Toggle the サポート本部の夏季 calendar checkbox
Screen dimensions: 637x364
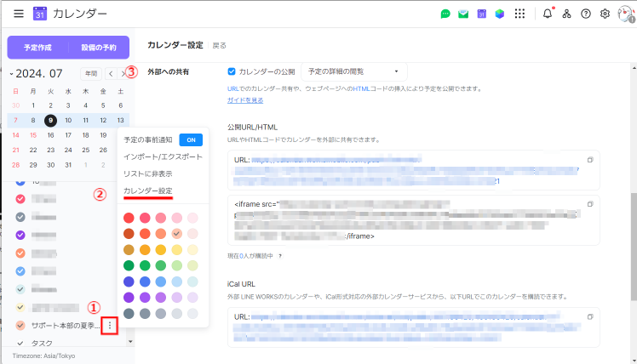tap(20, 326)
